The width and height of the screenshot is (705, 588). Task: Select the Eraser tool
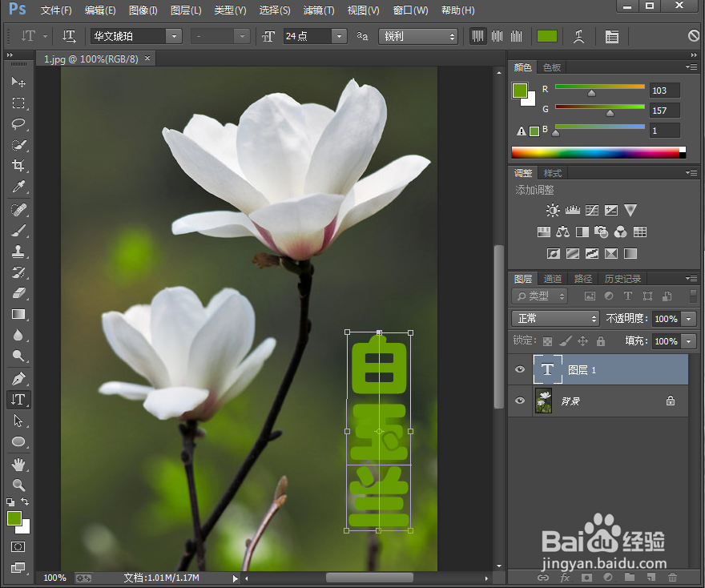pos(18,293)
